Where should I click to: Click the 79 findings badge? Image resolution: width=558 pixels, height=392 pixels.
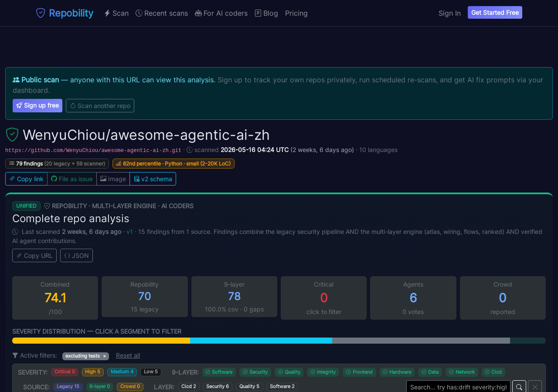point(57,163)
